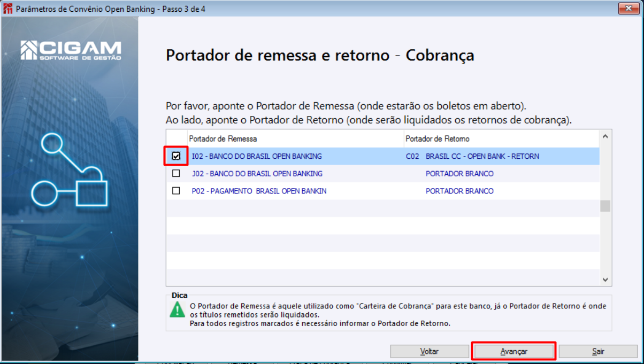Check the J02 - BANCO DO BRASIL checkbox
The width and height of the screenshot is (644, 364).
[x=176, y=174]
